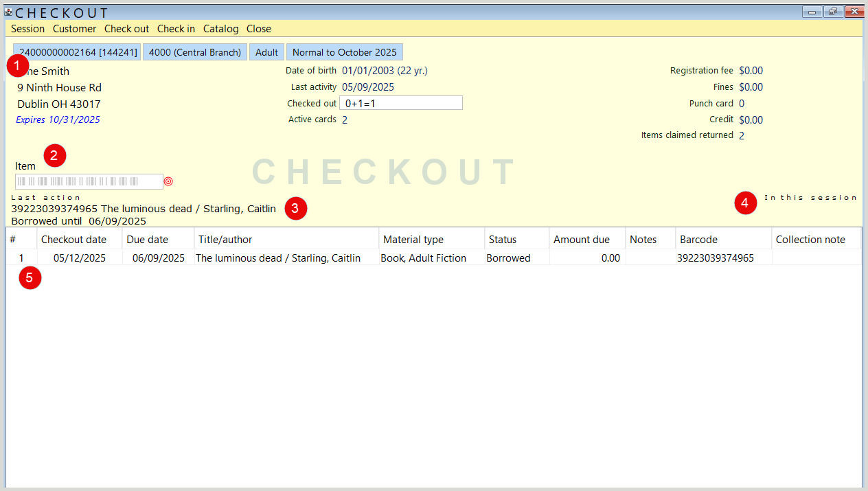Click the Material type column header
Image resolution: width=868 pixels, height=491 pixels.
tap(432, 239)
